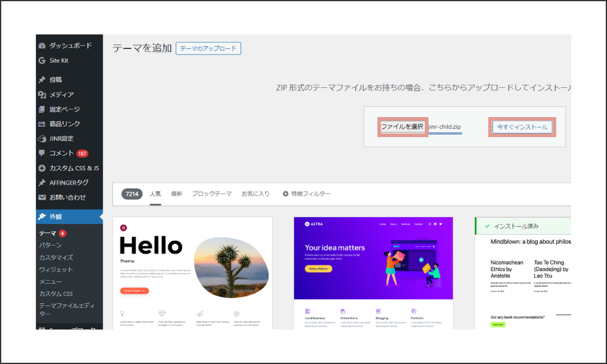Click the jinr-child.zip file name
607x364 pixels.
click(444, 127)
